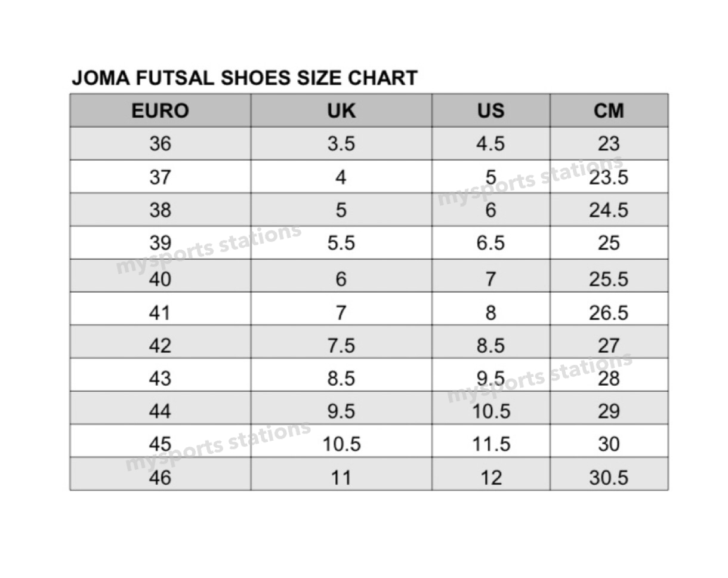Viewport: 728px width, 578px height.
Task: Select the JOMA FUTSAL SHOES SIZE CHART title
Action: (x=245, y=78)
